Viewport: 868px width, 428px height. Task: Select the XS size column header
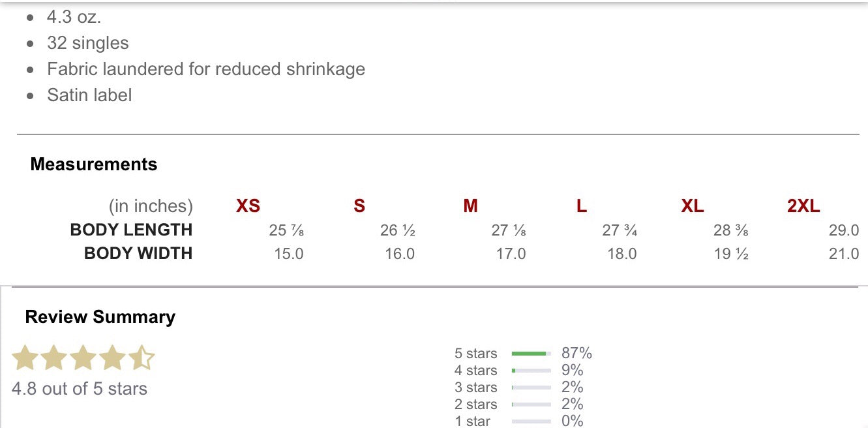[248, 206]
